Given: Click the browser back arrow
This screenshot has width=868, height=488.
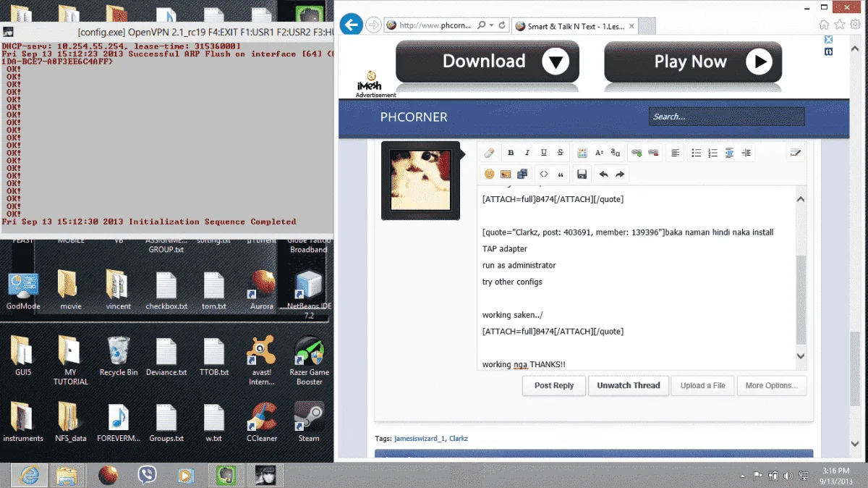Looking at the screenshot, I should [351, 25].
